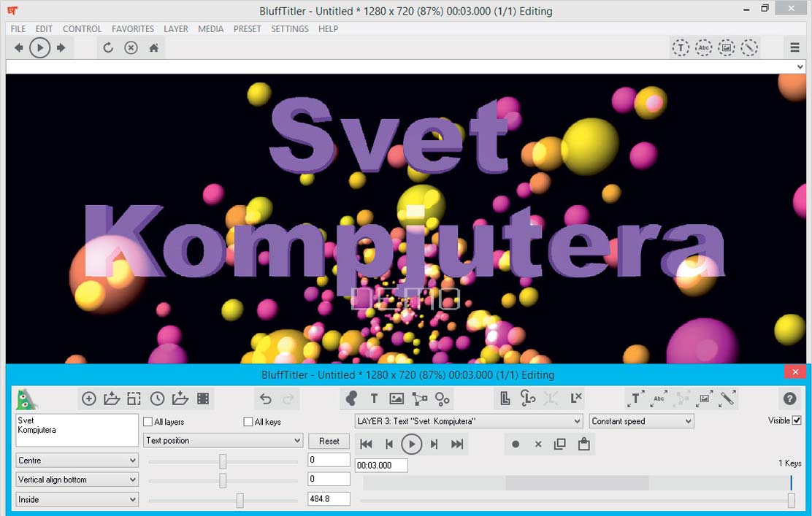Click the organic blob layer icon
This screenshot has height=516, width=812.
pyautogui.click(x=352, y=398)
